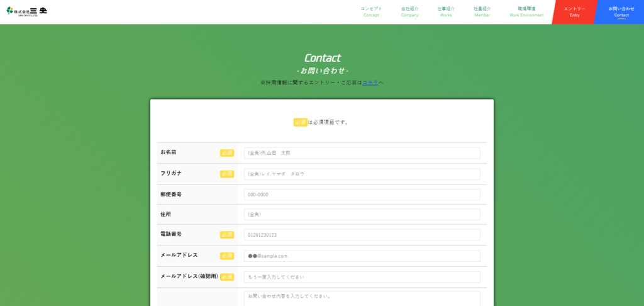Click the メールアドレス email input field
This screenshot has width=644, height=306.
coord(362,256)
